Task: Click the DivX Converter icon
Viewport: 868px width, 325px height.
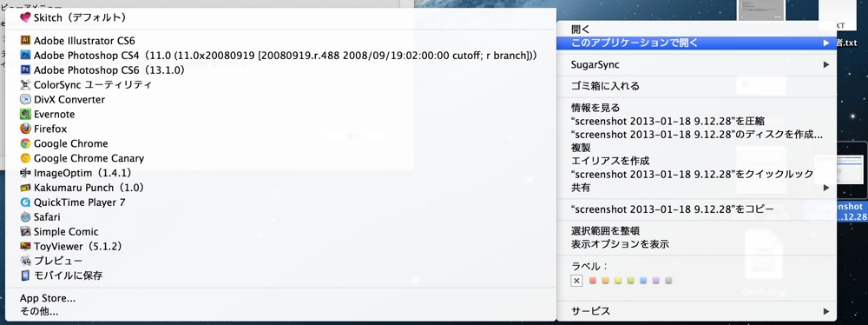Action: (x=25, y=99)
